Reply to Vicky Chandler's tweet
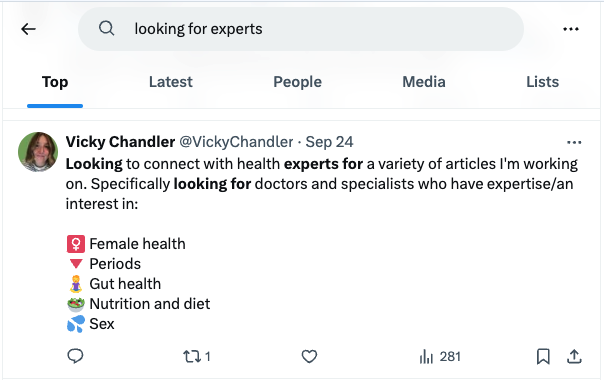 coord(75,356)
